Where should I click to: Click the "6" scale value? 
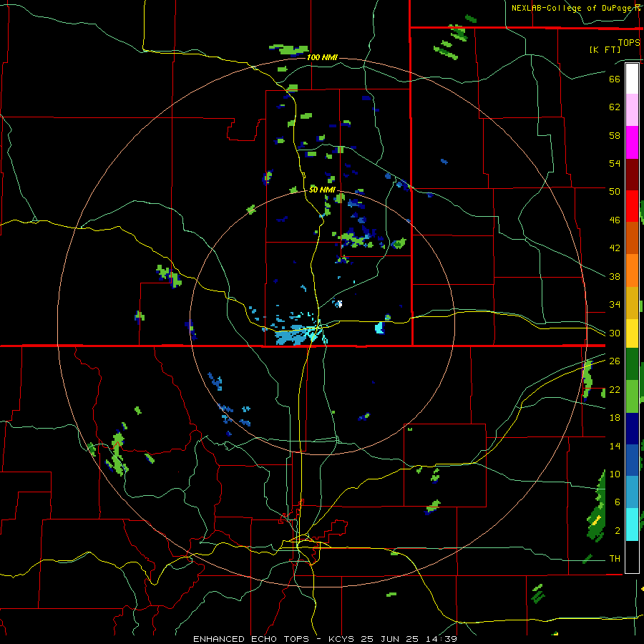pos(617,502)
